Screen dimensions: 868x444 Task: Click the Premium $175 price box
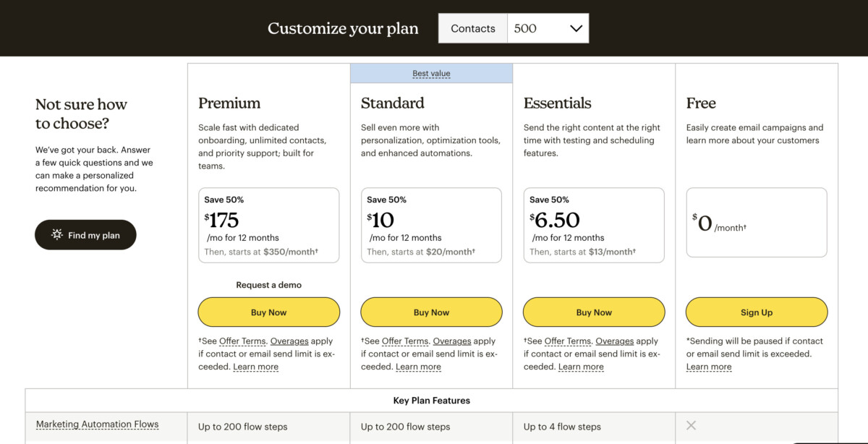[268, 225]
